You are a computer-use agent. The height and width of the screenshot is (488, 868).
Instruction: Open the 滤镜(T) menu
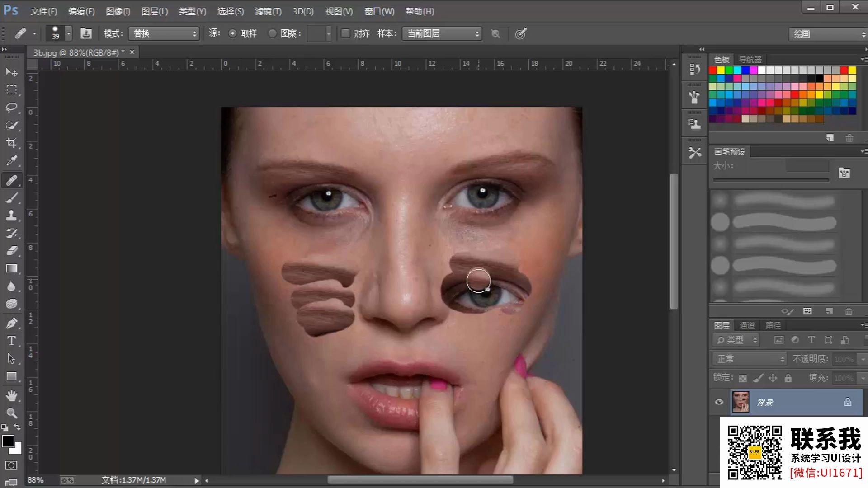[268, 11]
